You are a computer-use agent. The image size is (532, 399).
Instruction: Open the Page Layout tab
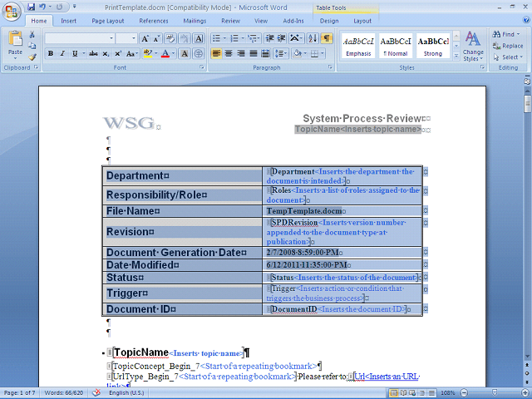[x=108, y=21]
